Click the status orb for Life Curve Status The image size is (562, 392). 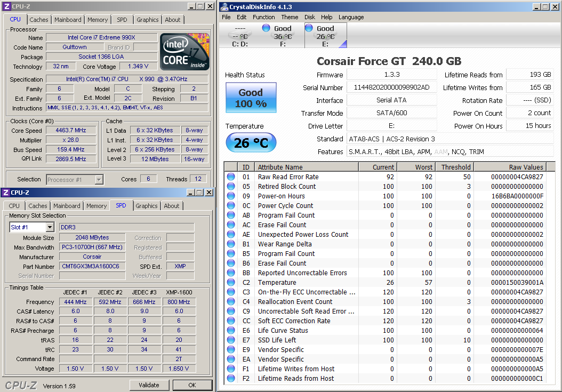click(231, 330)
